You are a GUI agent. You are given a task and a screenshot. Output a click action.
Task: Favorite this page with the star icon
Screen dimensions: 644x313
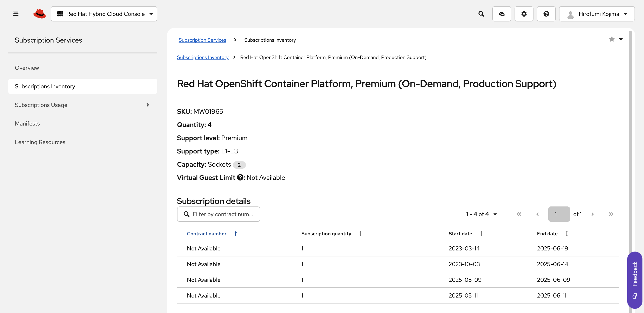611,39
